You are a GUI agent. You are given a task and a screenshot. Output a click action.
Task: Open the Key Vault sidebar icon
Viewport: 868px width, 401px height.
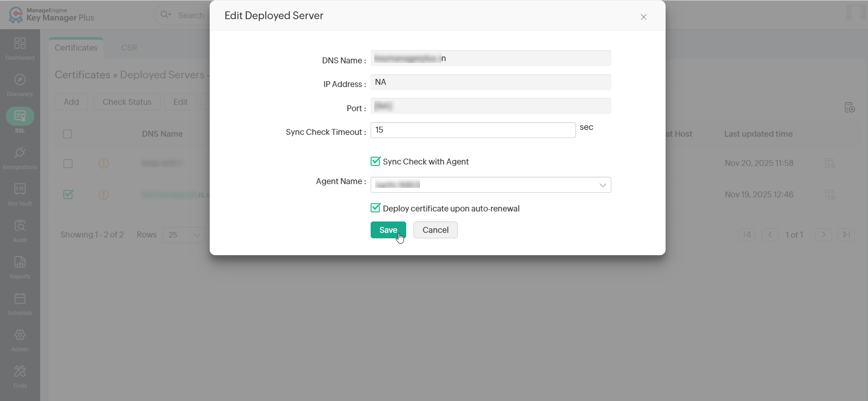[x=20, y=189]
